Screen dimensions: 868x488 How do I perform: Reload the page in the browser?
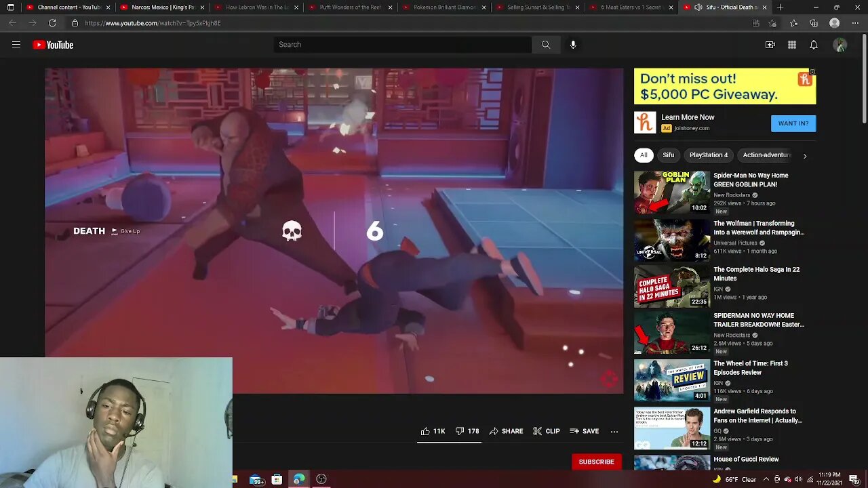pyautogui.click(x=52, y=23)
